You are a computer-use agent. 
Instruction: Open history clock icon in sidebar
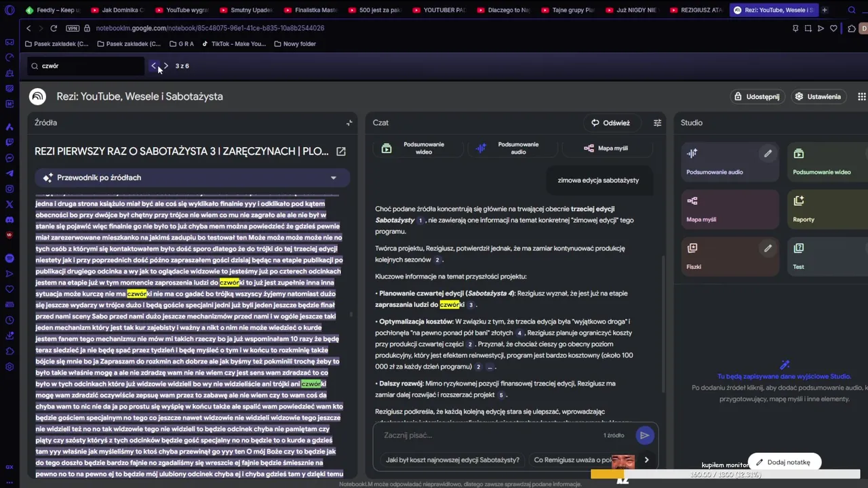click(9, 321)
